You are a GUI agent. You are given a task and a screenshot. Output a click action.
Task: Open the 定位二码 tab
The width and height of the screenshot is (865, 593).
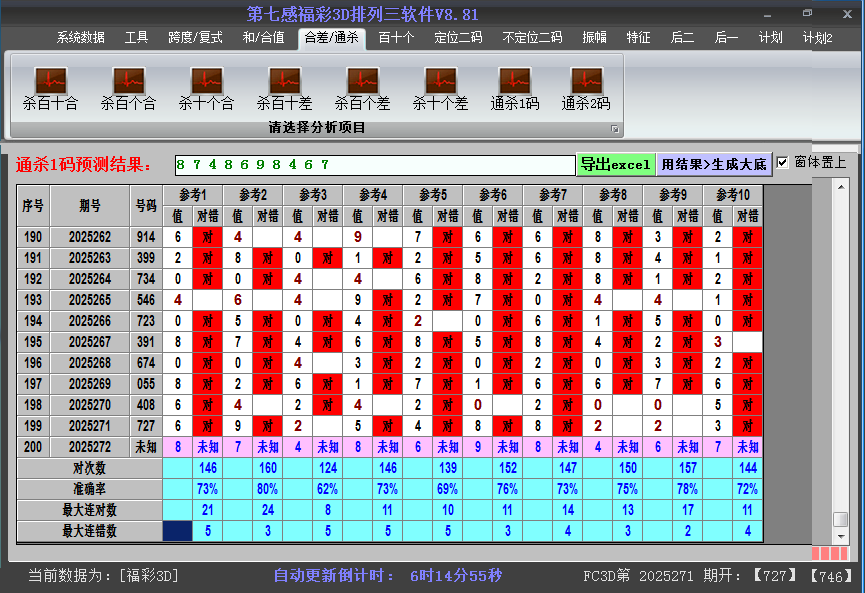(458, 38)
